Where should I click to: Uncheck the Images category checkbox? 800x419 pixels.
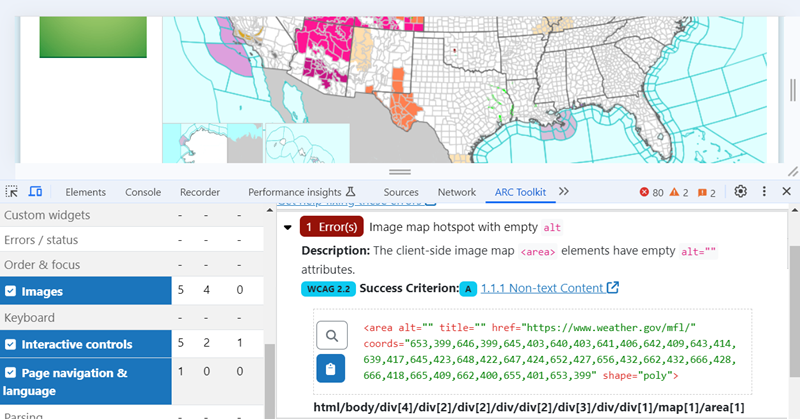click(10, 291)
